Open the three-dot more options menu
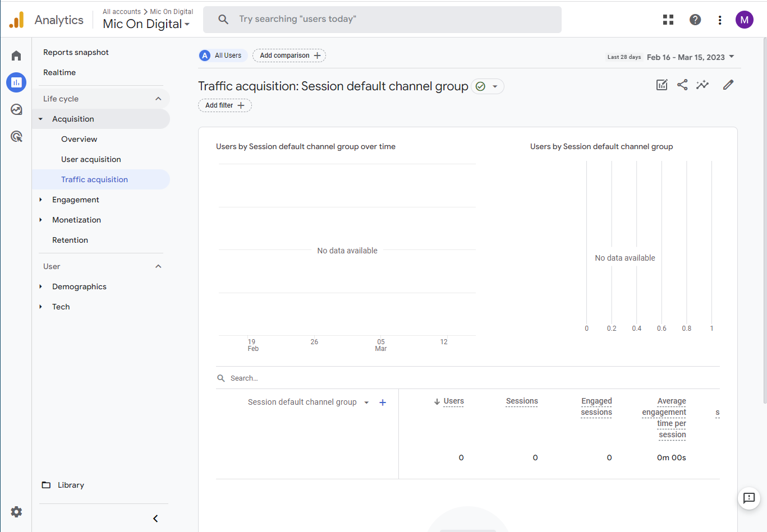This screenshot has width=767, height=532. 720,20
